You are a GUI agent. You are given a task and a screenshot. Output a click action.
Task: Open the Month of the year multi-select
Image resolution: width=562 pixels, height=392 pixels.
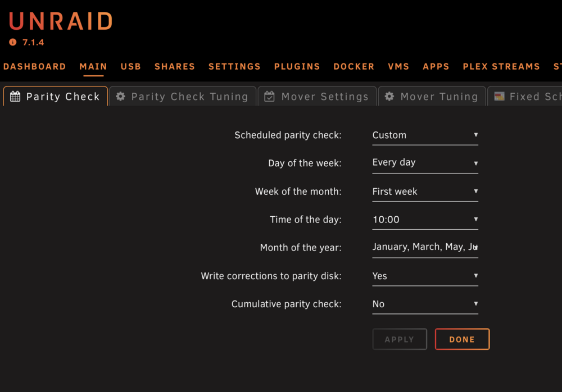click(425, 248)
